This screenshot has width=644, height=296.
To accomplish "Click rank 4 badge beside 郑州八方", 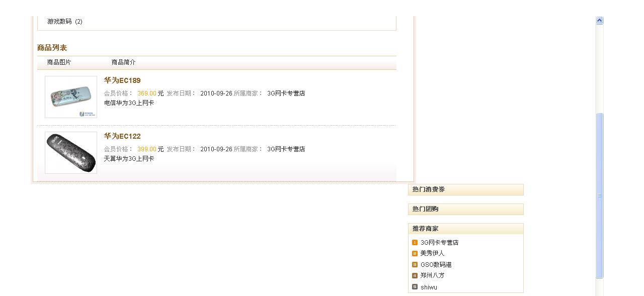I will [x=415, y=275].
